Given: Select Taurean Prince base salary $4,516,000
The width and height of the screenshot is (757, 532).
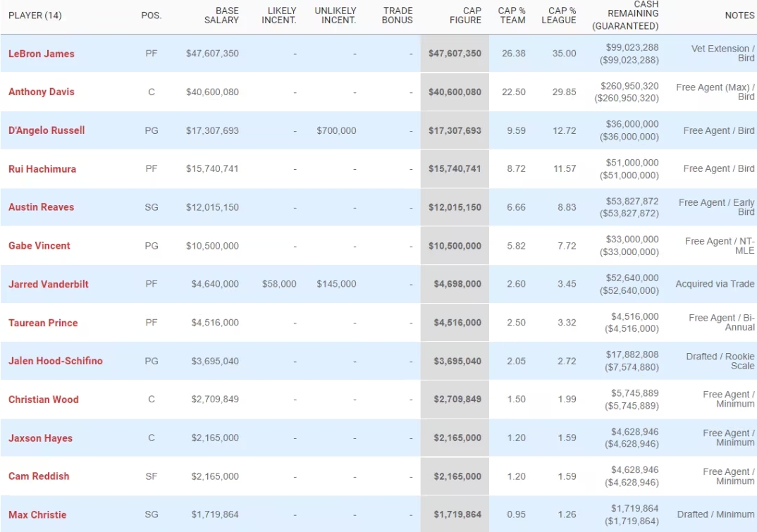Looking at the screenshot, I should 215,323.
